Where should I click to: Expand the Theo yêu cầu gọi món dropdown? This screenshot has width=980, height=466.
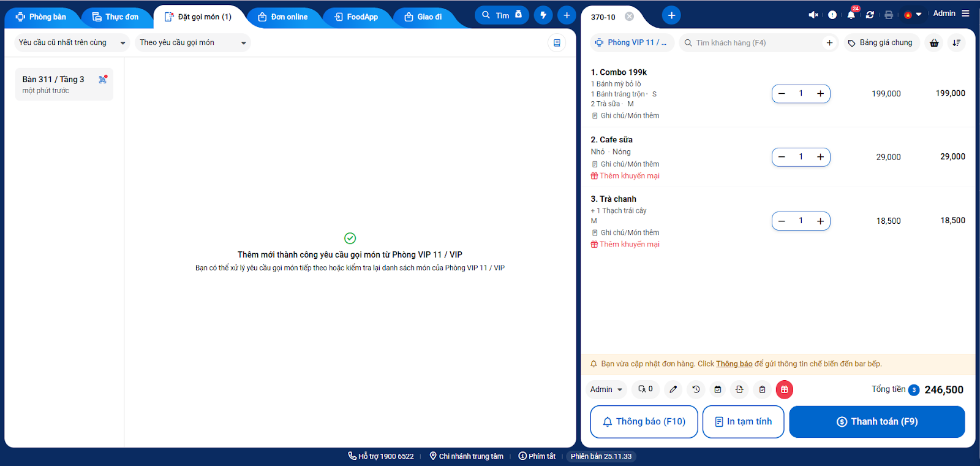(x=192, y=42)
